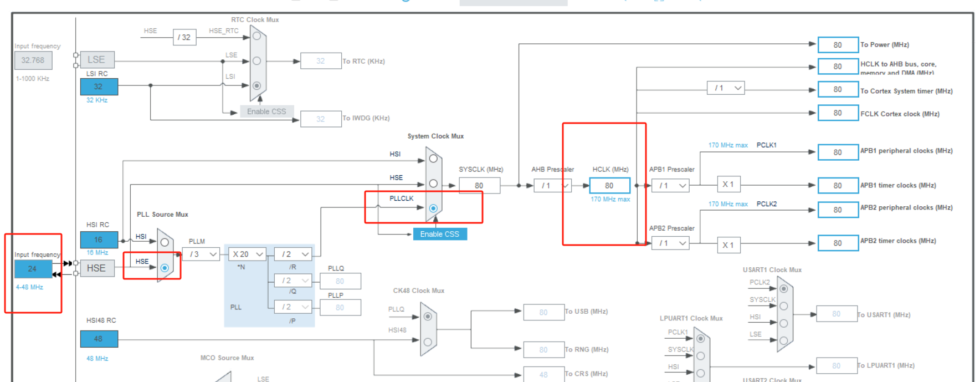The image size is (980, 382).
Task: Select SYSCLK in the LPUART1 Clock Mux
Action: [x=701, y=356]
